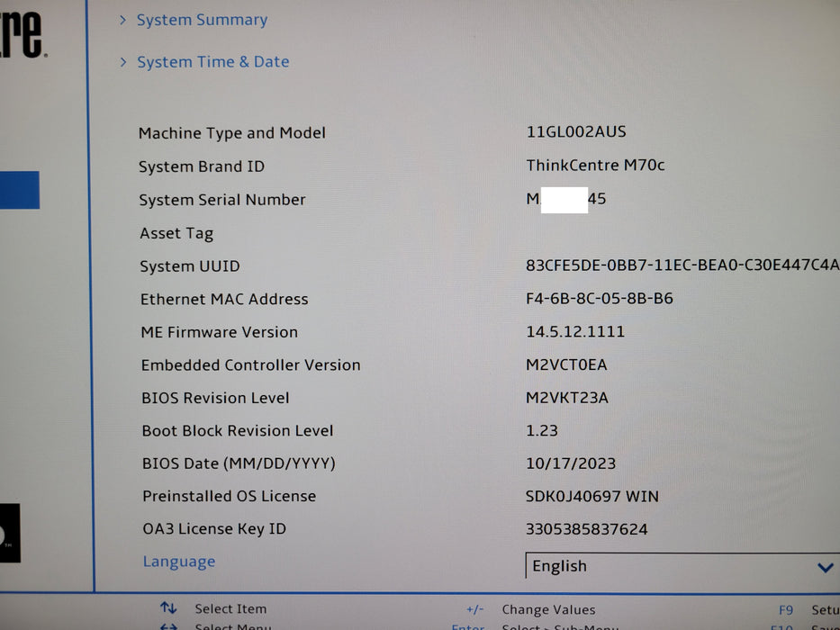The height and width of the screenshot is (630, 840).
Task: Expand the chevron beside System Time & Date
Action: (x=123, y=62)
